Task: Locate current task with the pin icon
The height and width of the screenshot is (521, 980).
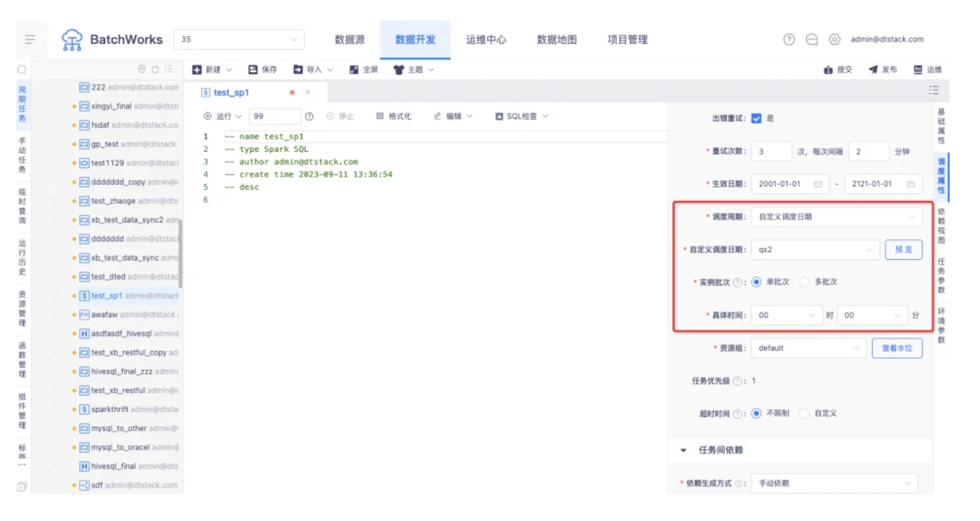Action: click(142, 69)
